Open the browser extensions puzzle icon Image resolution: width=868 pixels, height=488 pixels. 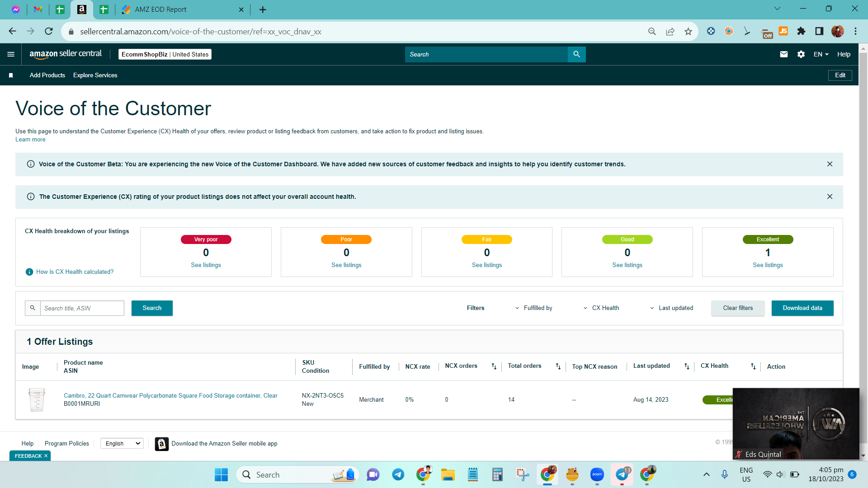801,31
